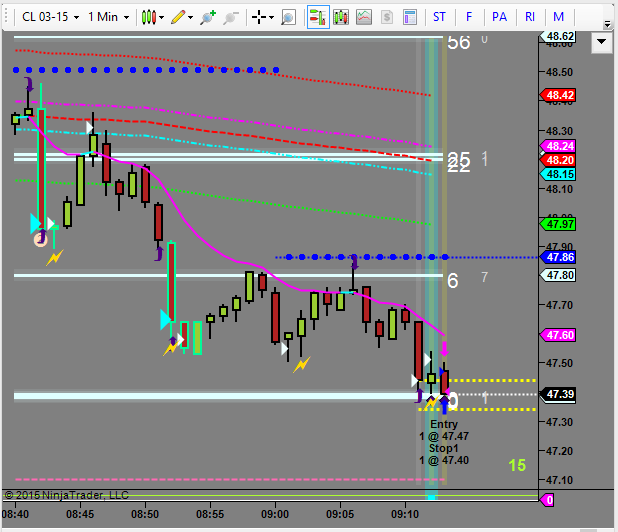Click the 47.20 price axis label
The height and width of the screenshot is (532, 618).
559,451
